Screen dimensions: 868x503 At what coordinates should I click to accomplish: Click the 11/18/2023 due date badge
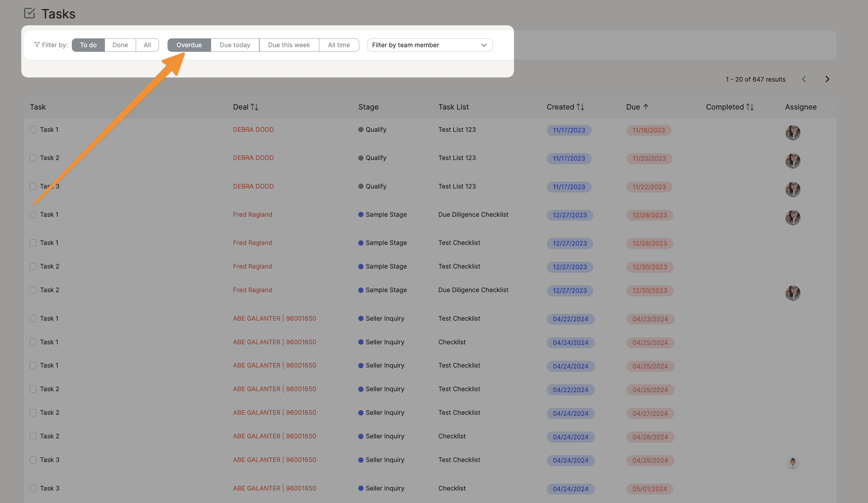point(648,130)
